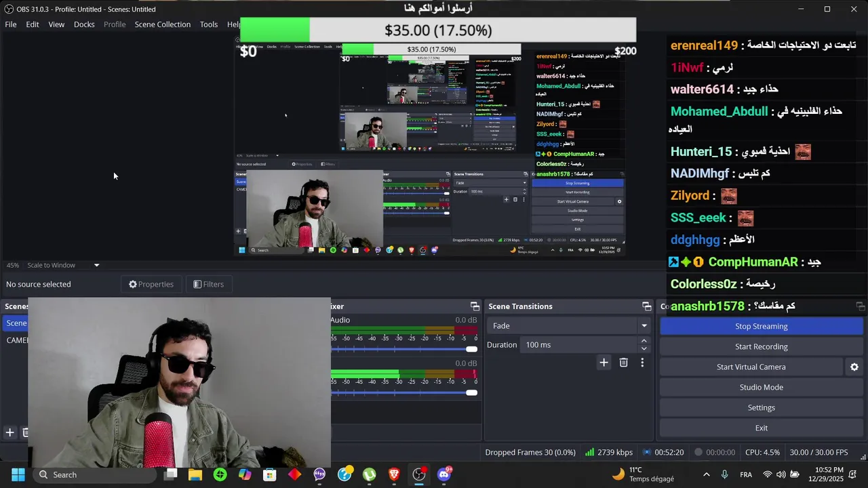Click the microphone tray icon
The image size is (868, 488).
pos(725,474)
